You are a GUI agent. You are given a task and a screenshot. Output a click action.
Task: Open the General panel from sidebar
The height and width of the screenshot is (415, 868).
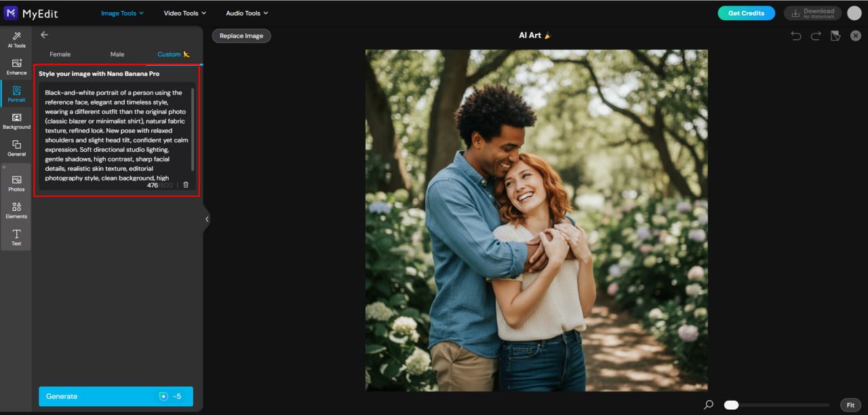[x=16, y=149]
